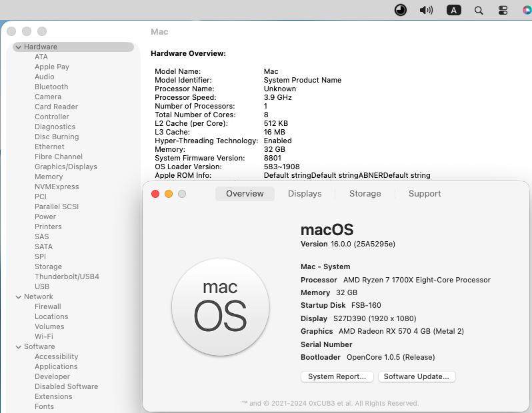
Task: Select SAS in the sidebar
Action: [x=42, y=236]
